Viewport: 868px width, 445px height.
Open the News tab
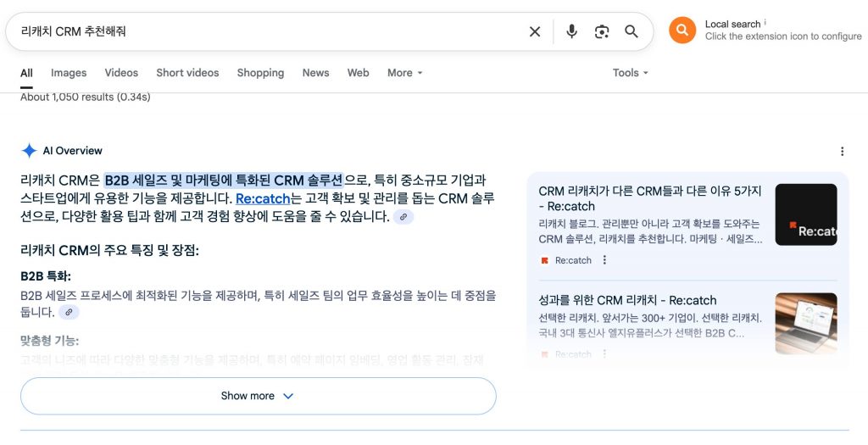point(315,73)
